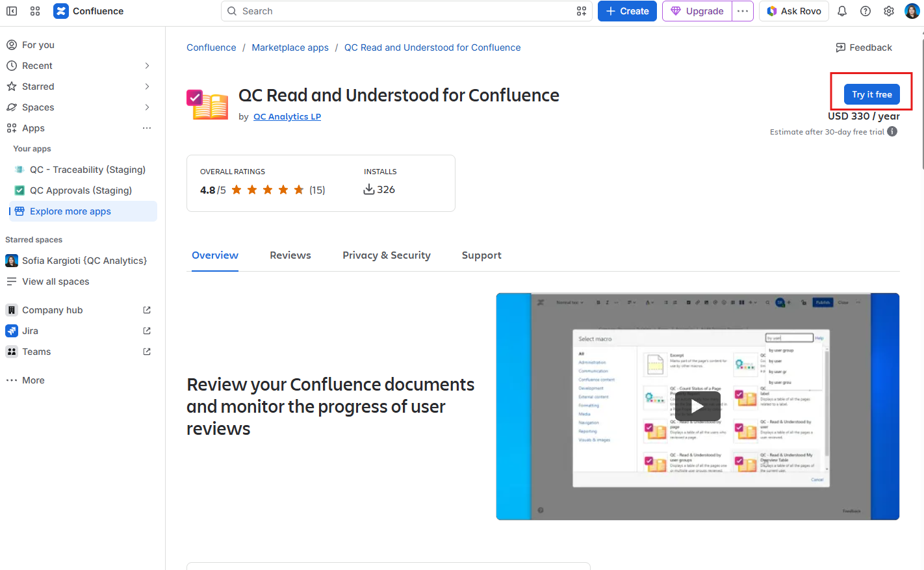This screenshot has width=924, height=570.
Task: Open Company hub external link icon
Action: tap(147, 310)
